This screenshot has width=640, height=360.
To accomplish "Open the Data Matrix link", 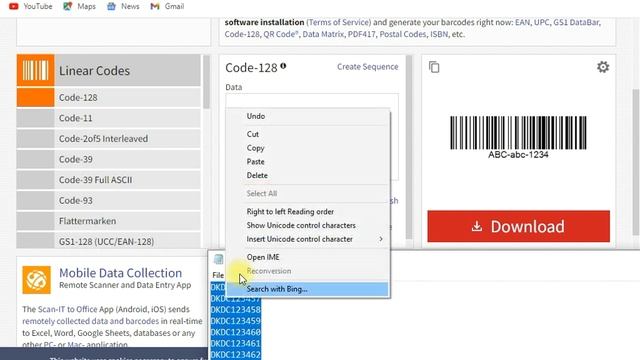I will (323, 34).
